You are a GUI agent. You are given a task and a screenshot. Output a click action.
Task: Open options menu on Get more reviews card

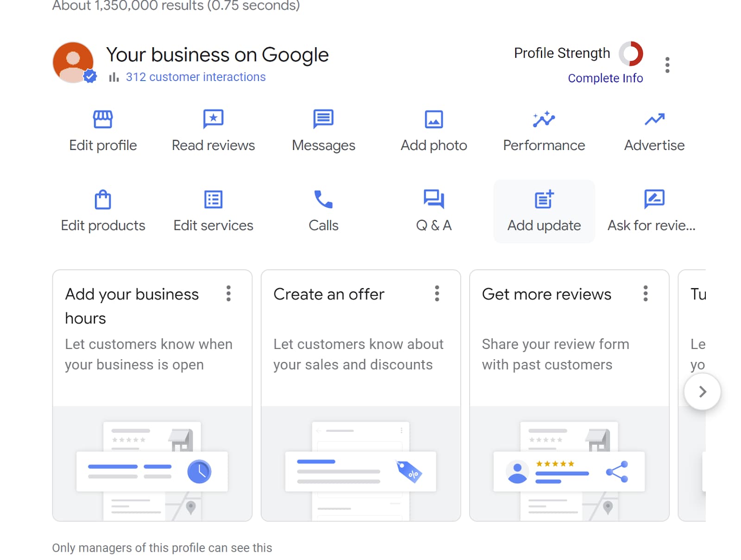[645, 293]
